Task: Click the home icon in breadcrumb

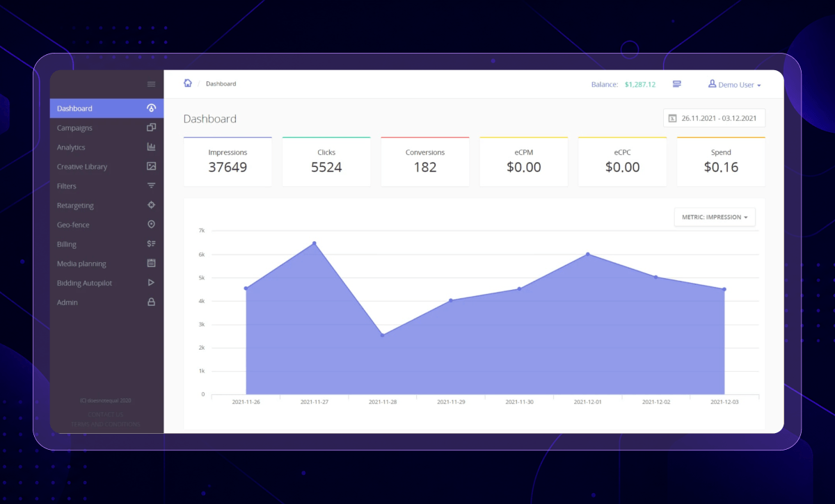Action: [187, 83]
